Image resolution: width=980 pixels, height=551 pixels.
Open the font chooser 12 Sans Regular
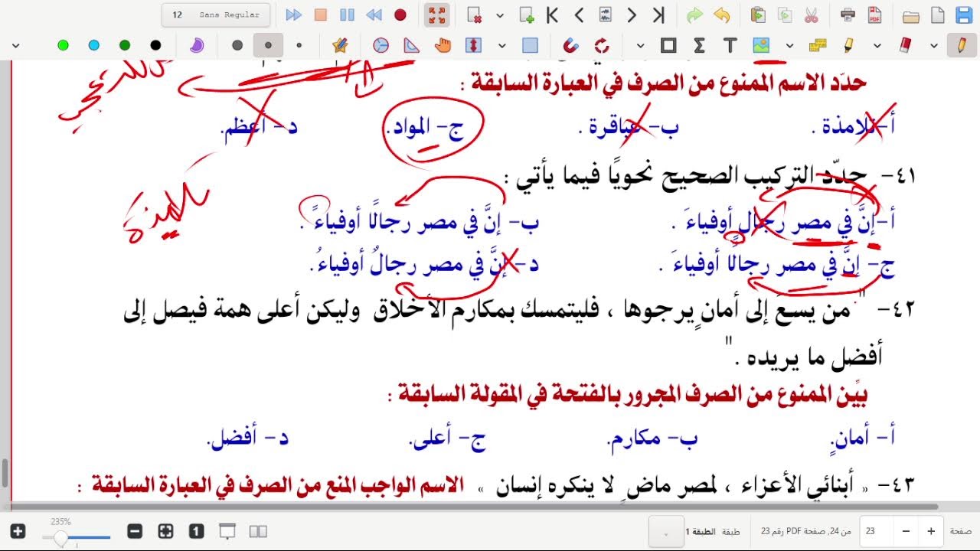[216, 15]
